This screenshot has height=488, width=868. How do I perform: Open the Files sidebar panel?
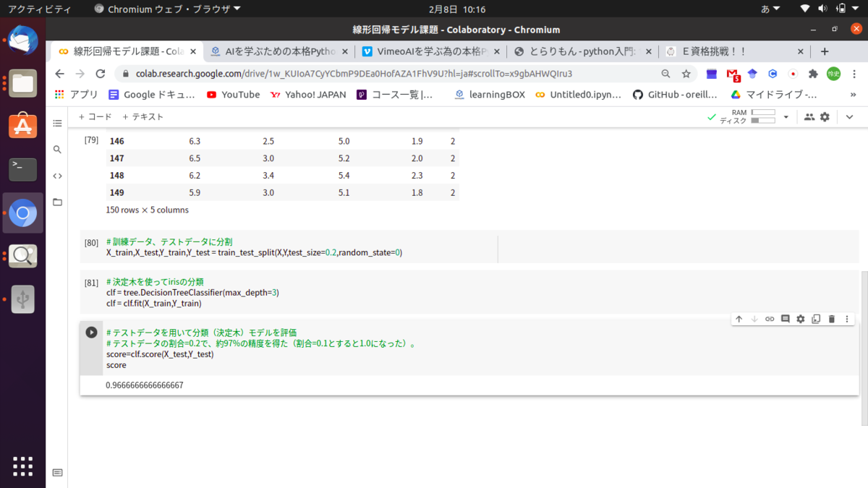coord(58,202)
